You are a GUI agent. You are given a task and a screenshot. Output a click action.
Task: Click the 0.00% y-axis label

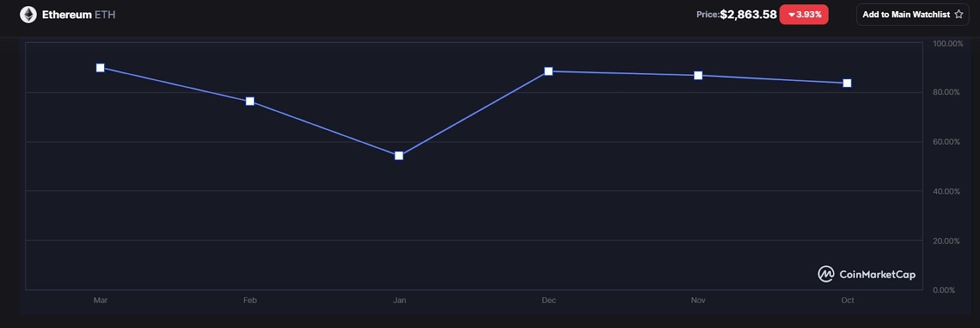pos(944,290)
